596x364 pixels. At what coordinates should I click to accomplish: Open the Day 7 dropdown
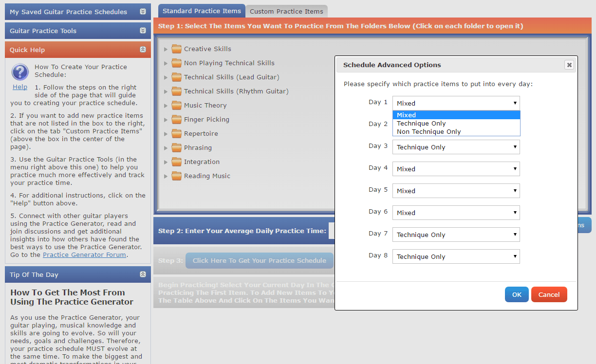point(456,235)
